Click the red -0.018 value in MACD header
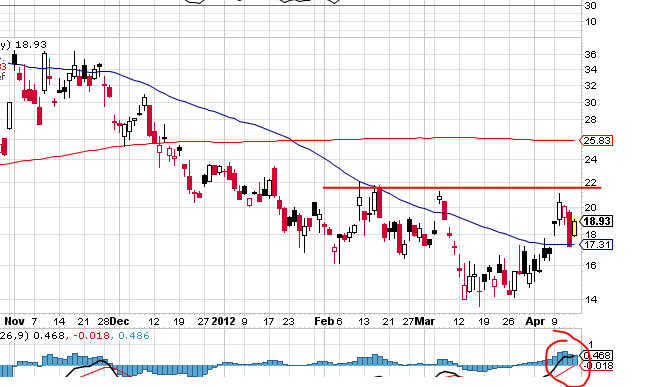Screen dimensions: 669x387 coord(91,336)
